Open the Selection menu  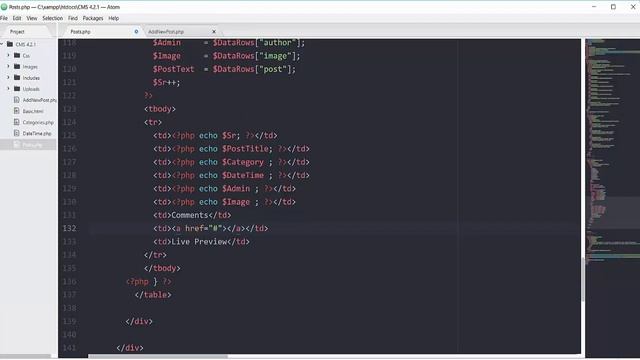click(53, 18)
